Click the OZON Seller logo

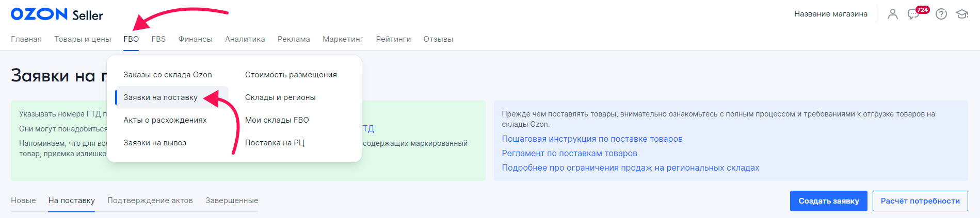tap(57, 14)
